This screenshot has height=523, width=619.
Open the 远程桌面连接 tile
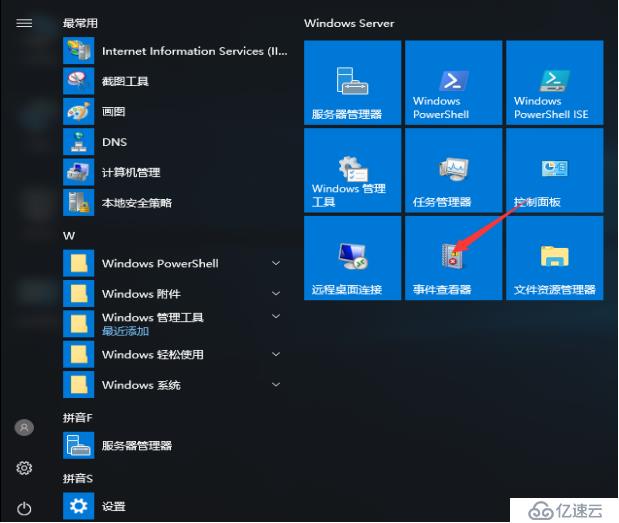click(353, 258)
